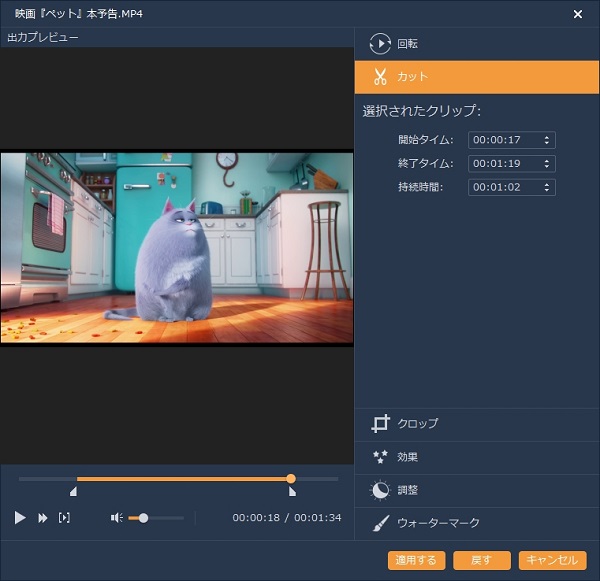Click the 持続時間 time field
The width and height of the screenshot is (600, 581).
coord(503,187)
